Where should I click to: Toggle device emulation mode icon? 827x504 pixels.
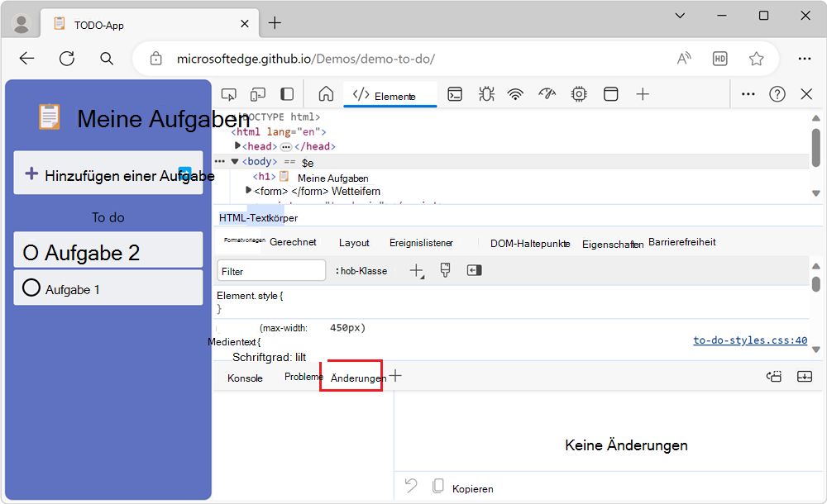coord(258,94)
